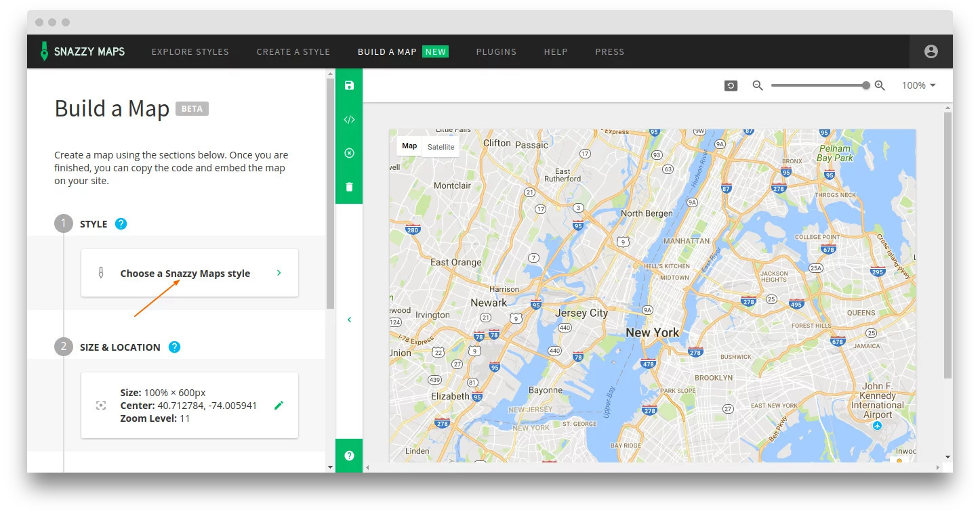Click the Jersey City map label
Image resolution: width=980 pixels, height=520 pixels.
point(581,313)
